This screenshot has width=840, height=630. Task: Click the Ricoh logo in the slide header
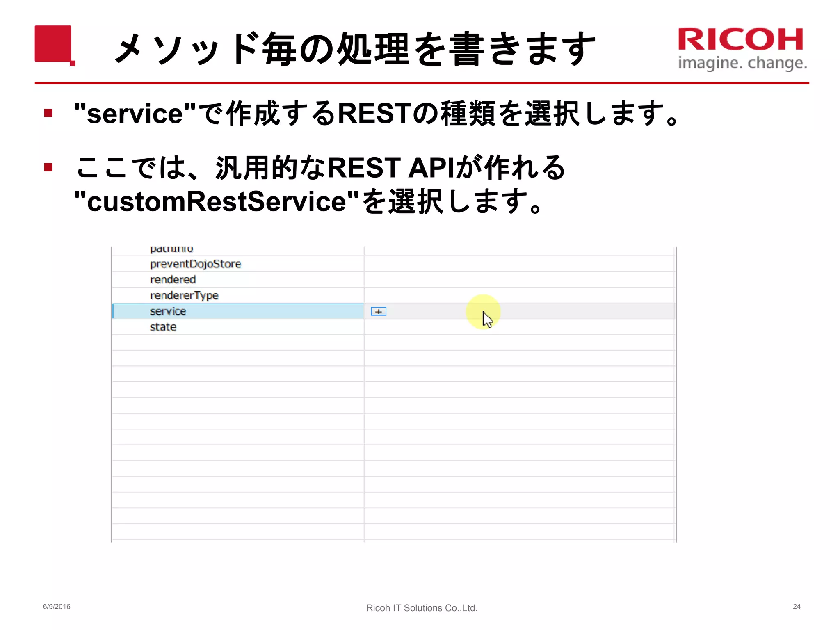point(742,49)
